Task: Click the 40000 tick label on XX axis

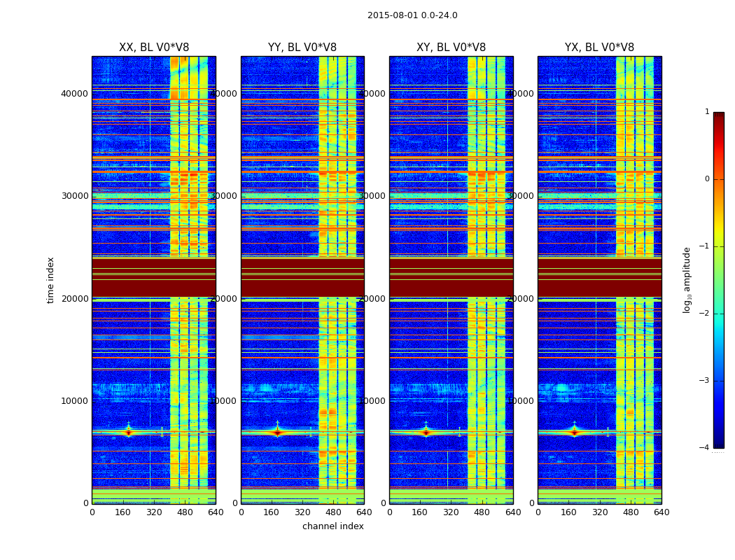Action: [x=74, y=94]
